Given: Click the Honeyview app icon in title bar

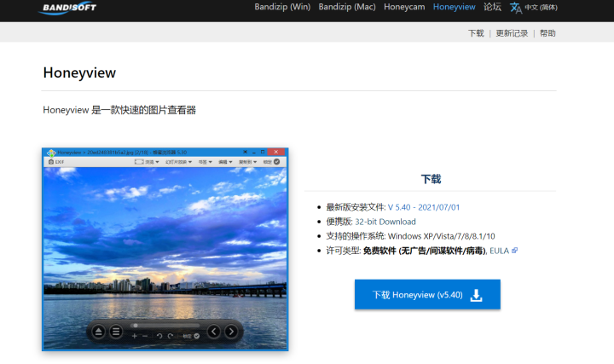Looking at the screenshot, I should pyautogui.click(x=51, y=153).
